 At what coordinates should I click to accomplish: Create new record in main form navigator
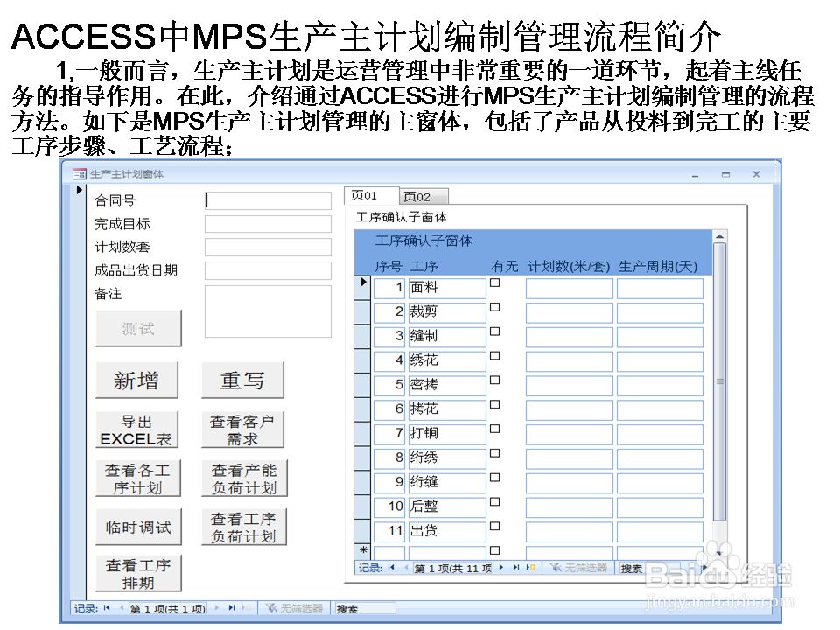coord(247,608)
